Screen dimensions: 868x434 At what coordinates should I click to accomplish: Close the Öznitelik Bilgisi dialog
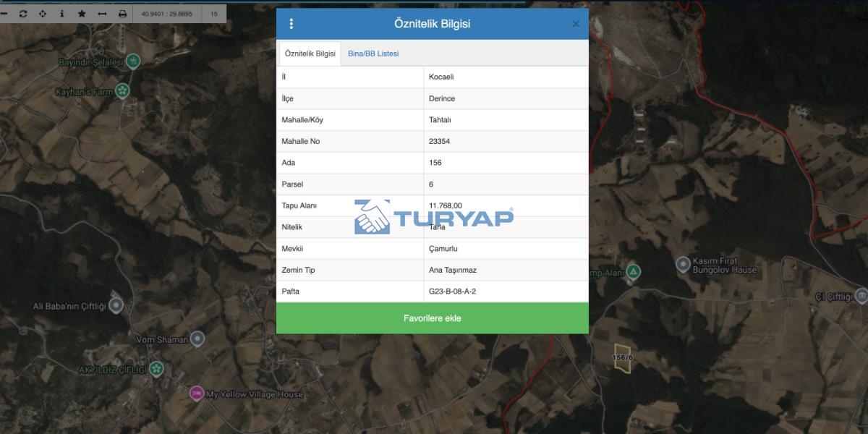pos(576,24)
